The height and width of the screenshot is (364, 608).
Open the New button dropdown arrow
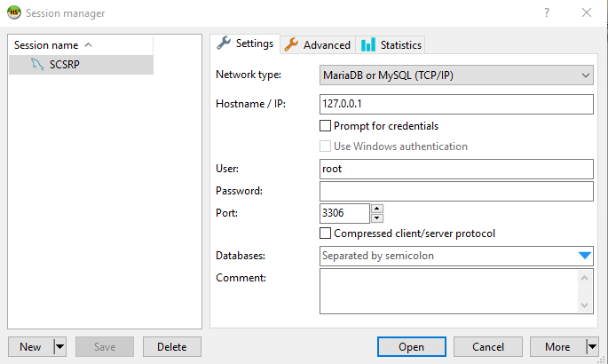60,347
